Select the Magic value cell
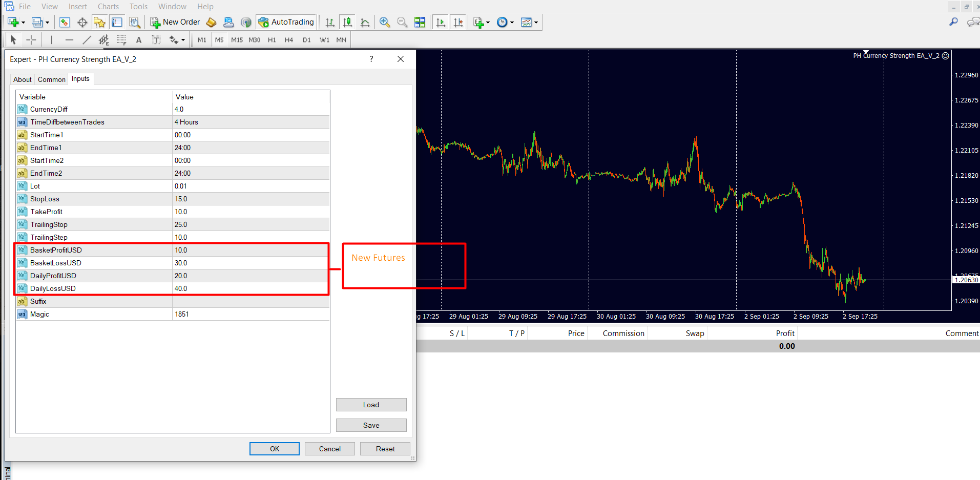 [251, 314]
